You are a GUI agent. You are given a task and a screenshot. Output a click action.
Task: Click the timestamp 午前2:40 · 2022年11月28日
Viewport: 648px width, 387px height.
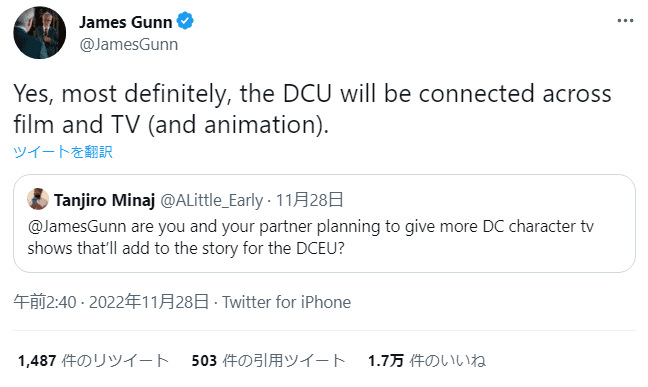coord(111,302)
